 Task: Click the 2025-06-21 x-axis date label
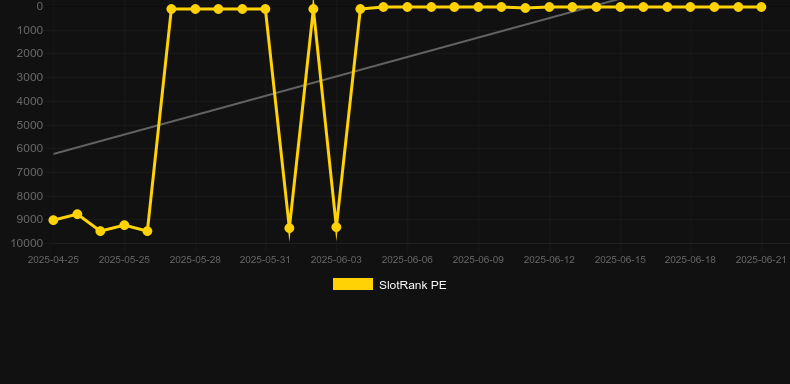point(761,260)
